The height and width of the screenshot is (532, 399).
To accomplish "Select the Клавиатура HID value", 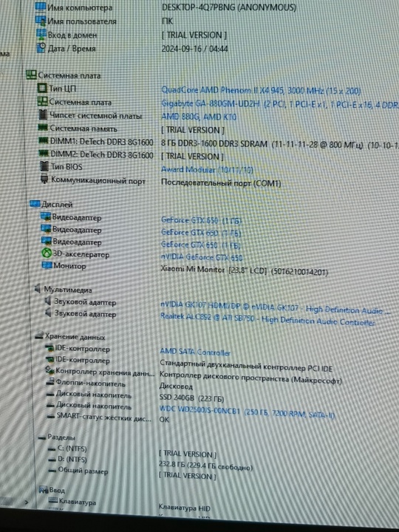I will (185, 507).
